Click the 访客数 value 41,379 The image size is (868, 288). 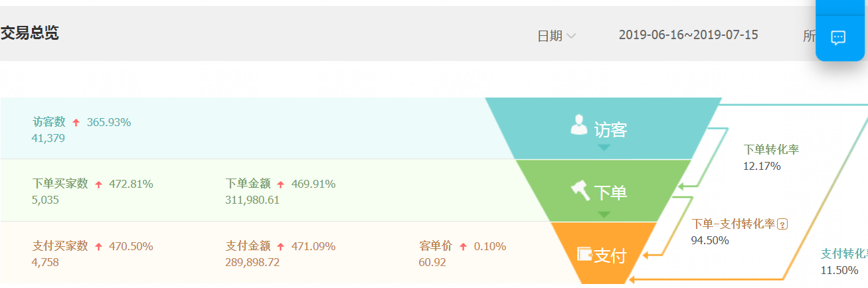click(48, 138)
